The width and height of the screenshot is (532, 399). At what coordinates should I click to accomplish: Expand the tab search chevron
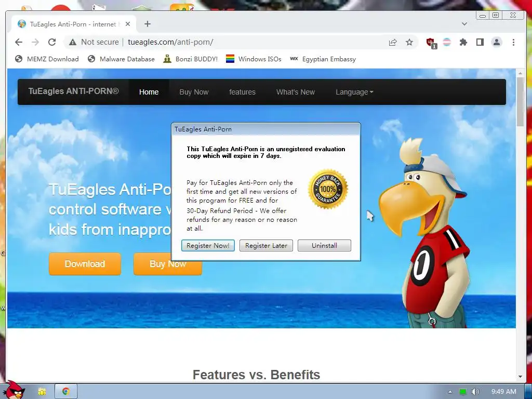tap(464, 24)
